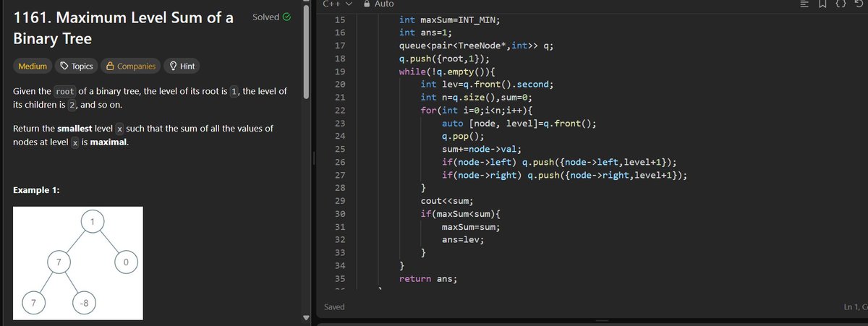Image resolution: width=868 pixels, height=326 pixels.
Task: Click the green Solved checkmark icon
Action: tap(288, 17)
